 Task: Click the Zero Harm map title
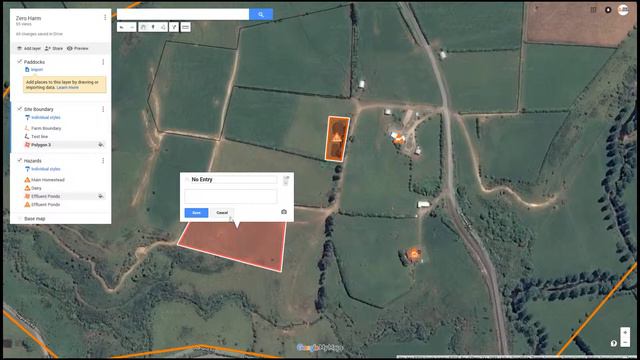point(28,18)
